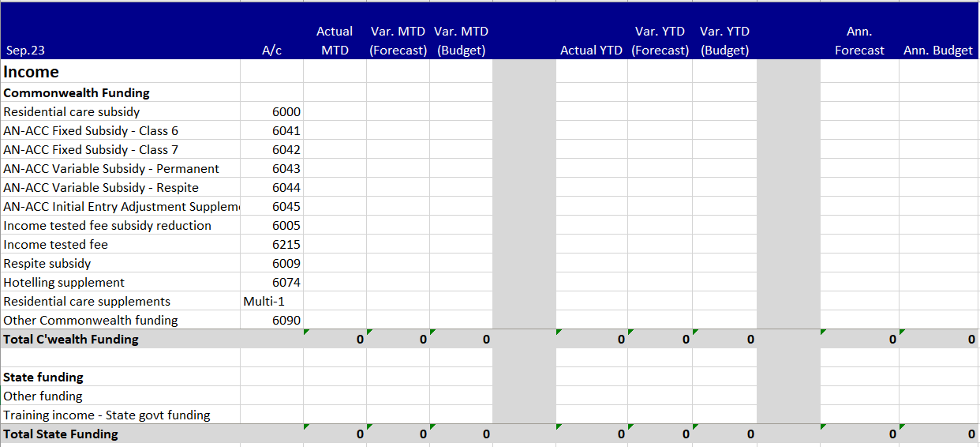980x447 pixels.
Task: Select 'AN-ACC Fixed Subsidy - Class 7' cell
Action: (120, 149)
